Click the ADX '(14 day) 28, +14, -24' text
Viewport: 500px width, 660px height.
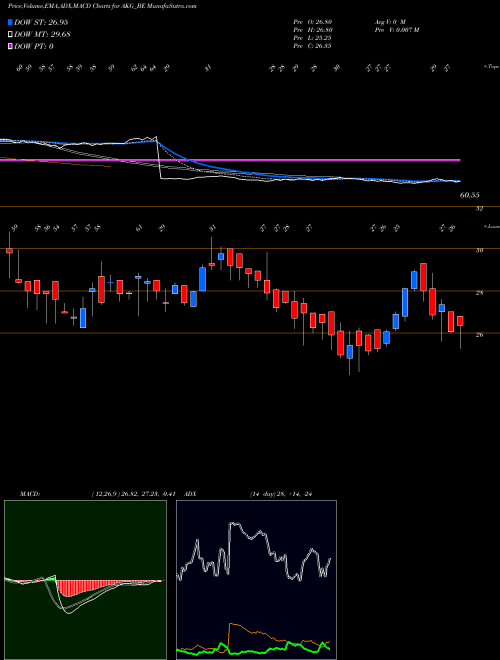point(281,494)
